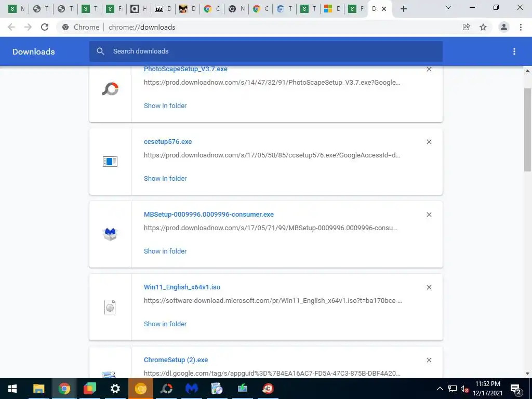Open ChromeSetup (2).exe file link
This screenshot has height=399, width=532.
pyautogui.click(x=176, y=360)
